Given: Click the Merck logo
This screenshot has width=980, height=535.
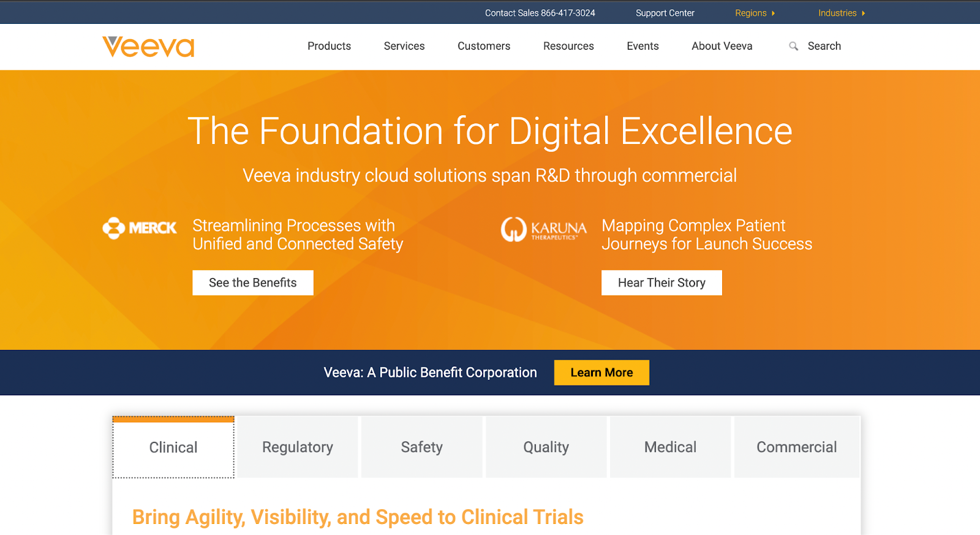Looking at the screenshot, I should (140, 228).
